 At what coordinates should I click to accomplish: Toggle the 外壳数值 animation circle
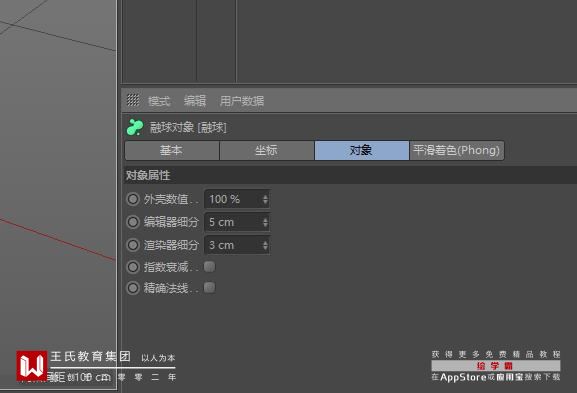click(133, 199)
